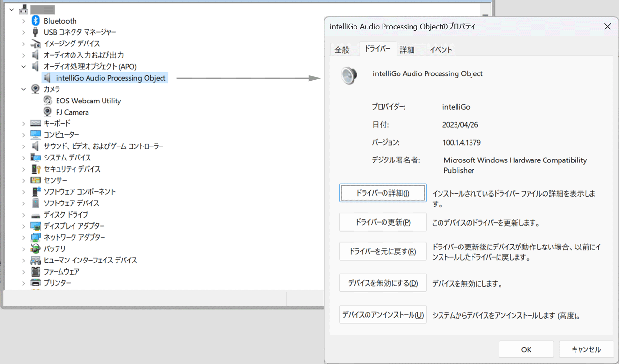
Task: Click the システム デバイス icon
Action: [x=35, y=158]
